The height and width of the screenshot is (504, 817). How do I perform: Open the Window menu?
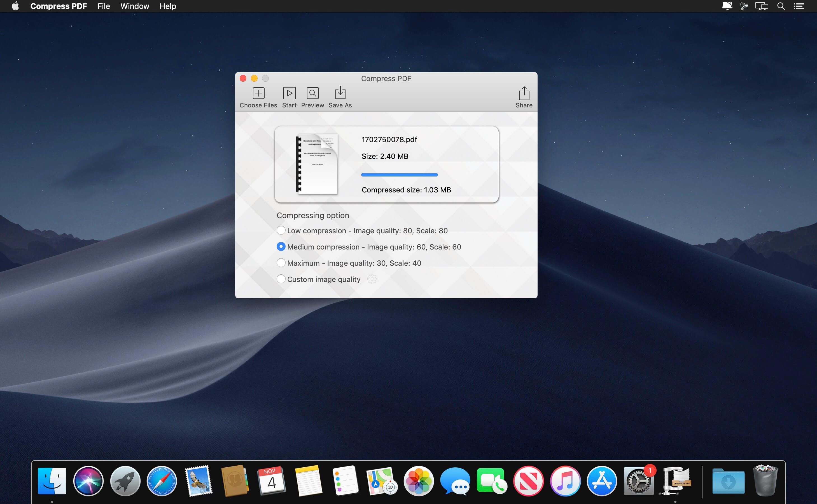point(134,6)
